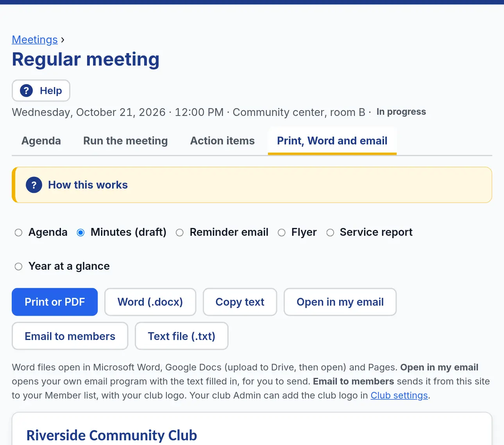Screen dimensions: 504x445
Task: Download the Text file (.txt)
Action: point(182,336)
